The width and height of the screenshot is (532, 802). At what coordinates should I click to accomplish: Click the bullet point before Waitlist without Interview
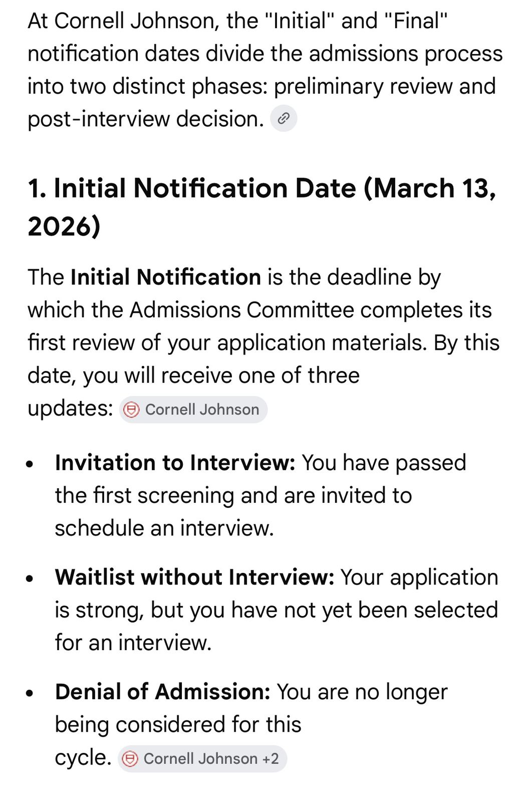click(x=31, y=579)
